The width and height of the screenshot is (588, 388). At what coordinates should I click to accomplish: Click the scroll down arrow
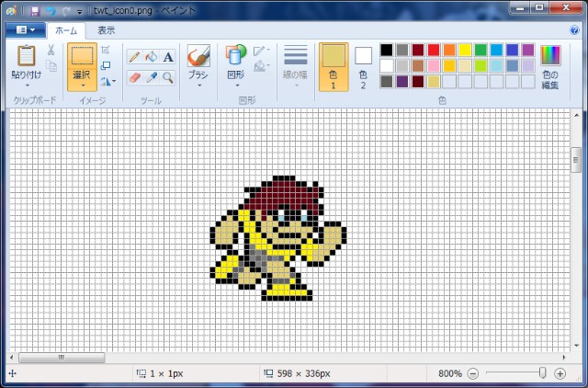coord(576,346)
